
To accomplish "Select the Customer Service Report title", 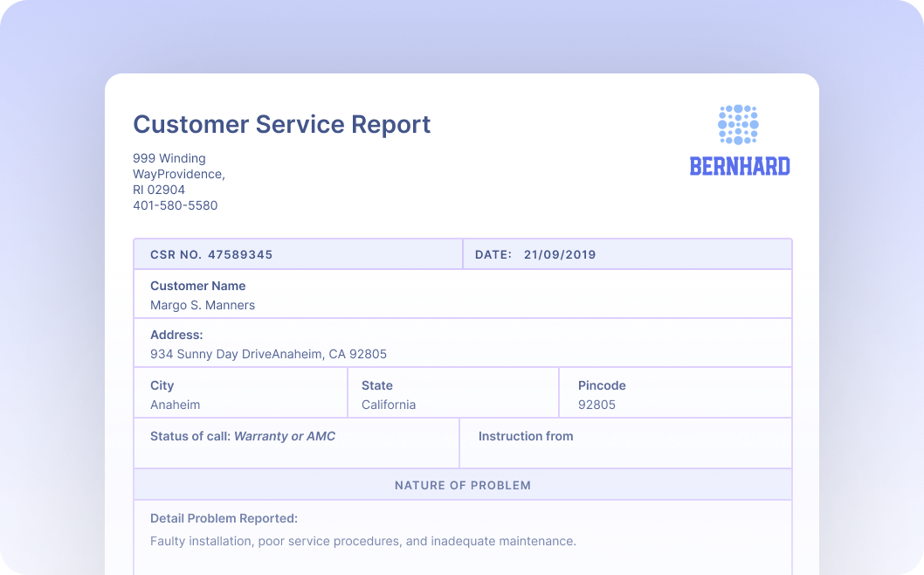I will coord(281,124).
